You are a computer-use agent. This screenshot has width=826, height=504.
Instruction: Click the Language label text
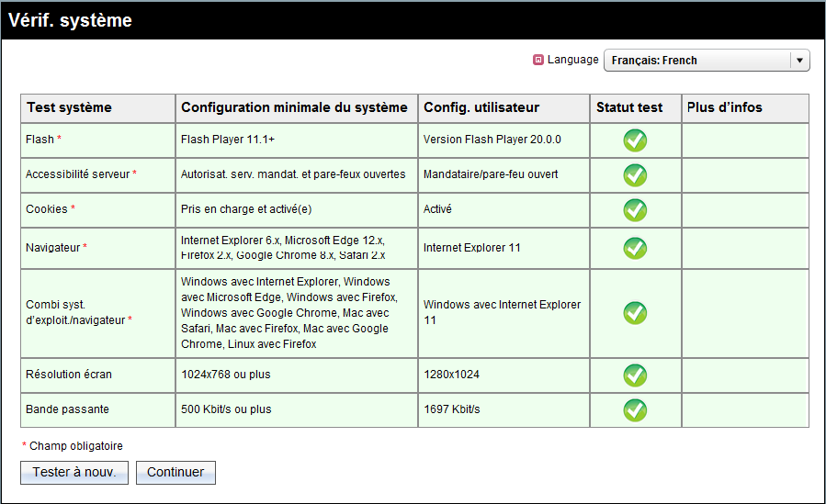tap(572, 60)
